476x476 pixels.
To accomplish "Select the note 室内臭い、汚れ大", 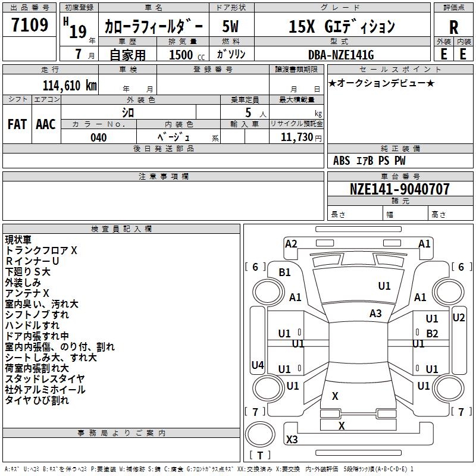I will point(42,304).
